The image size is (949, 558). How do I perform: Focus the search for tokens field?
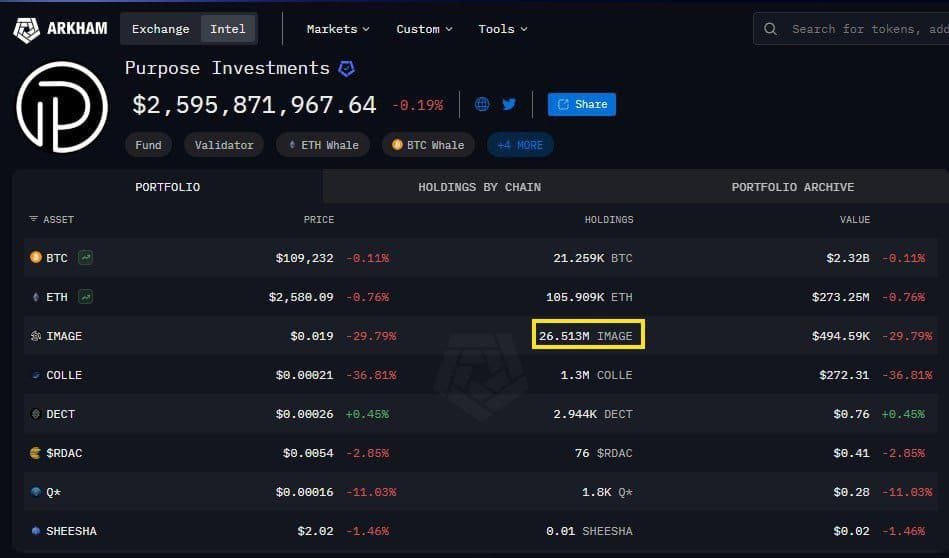[x=851, y=28]
